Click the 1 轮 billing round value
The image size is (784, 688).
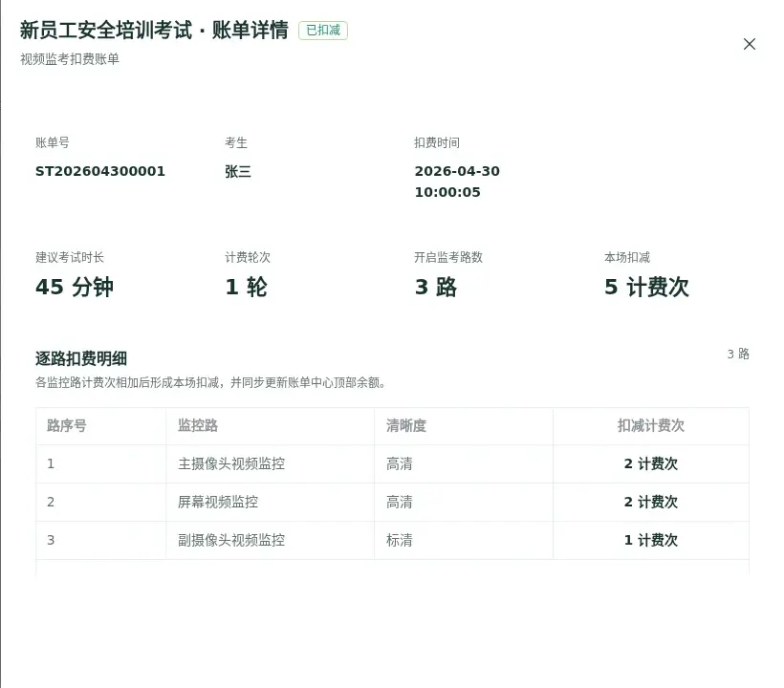(x=246, y=287)
